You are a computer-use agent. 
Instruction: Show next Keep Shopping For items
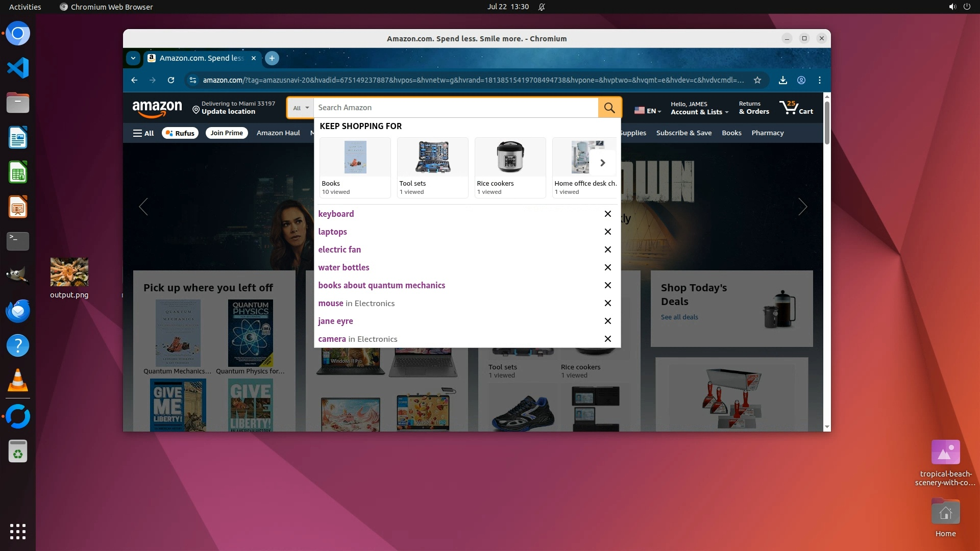(602, 163)
